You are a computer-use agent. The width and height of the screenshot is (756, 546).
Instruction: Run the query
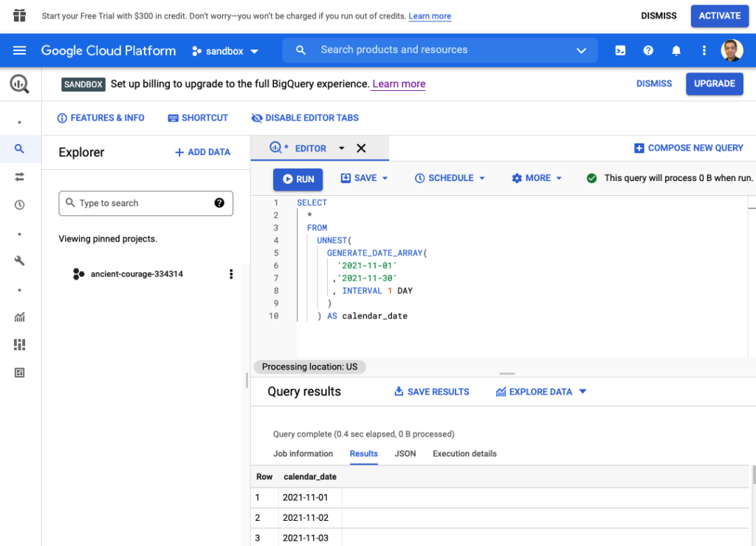(298, 179)
